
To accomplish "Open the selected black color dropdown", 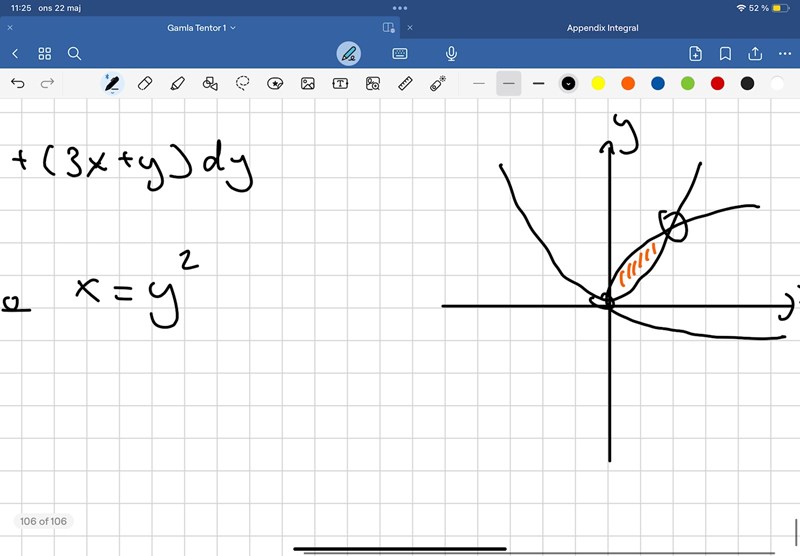I will [x=568, y=84].
